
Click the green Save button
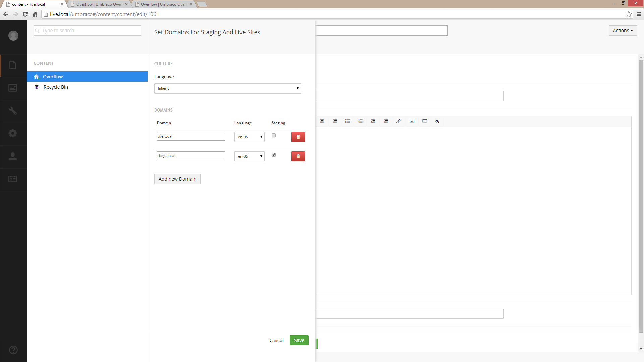tap(299, 340)
